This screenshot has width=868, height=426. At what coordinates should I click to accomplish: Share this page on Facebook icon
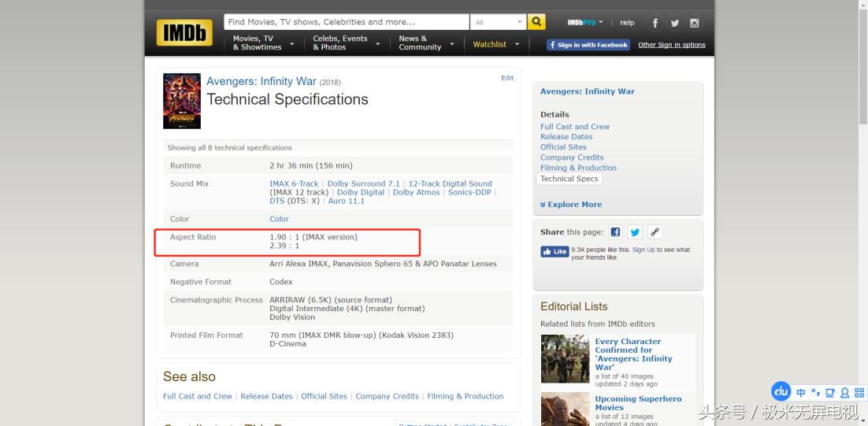tap(616, 232)
